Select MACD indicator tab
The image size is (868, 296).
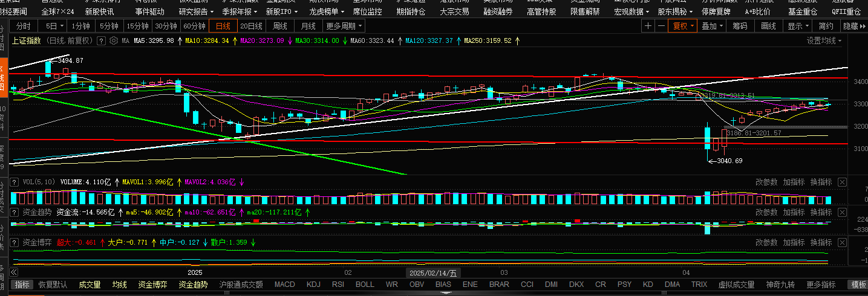pyautogui.click(x=284, y=285)
